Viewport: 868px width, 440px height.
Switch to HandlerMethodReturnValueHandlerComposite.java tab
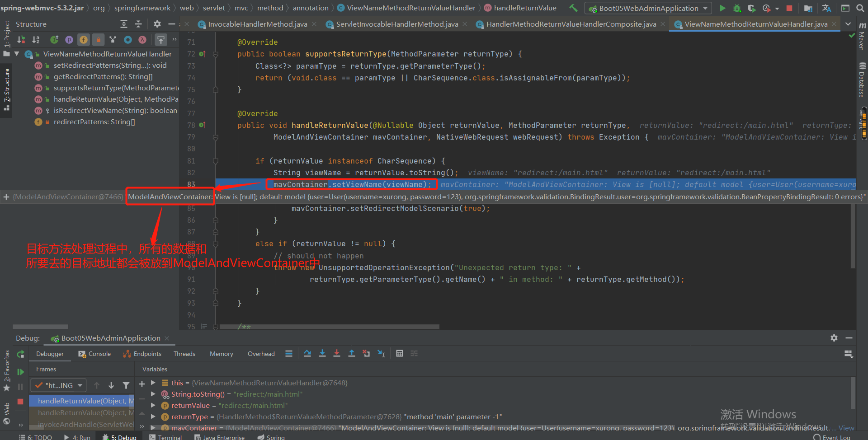(571, 24)
